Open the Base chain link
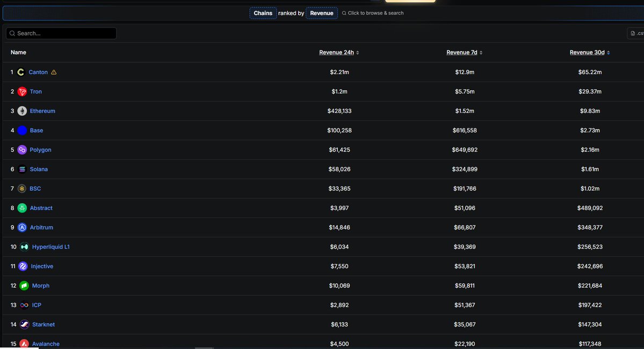This screenshot has height=349, width=644. click(37, 130)
